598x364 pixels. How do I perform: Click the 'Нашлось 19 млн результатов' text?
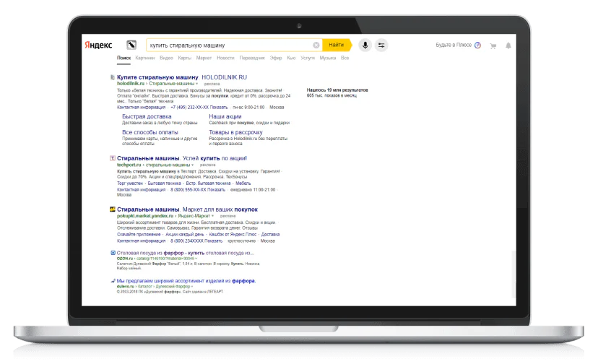[337, 90]
